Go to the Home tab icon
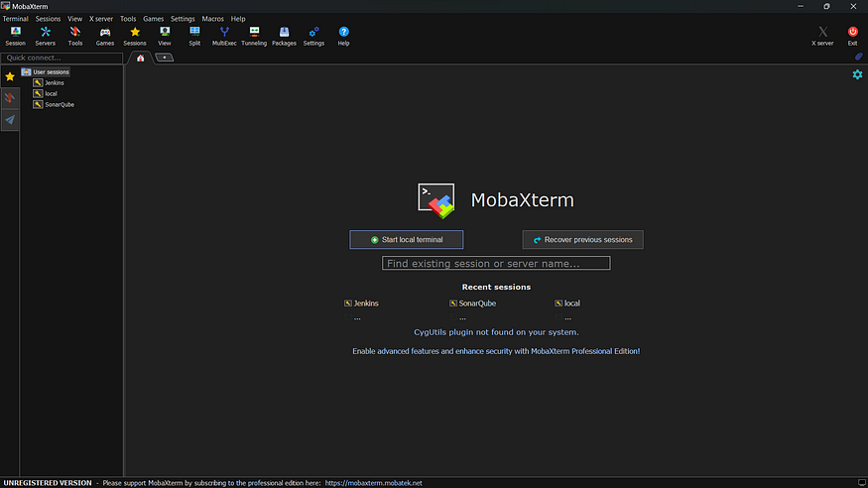This screenshot has width=868, height=488. coord(141,59)
